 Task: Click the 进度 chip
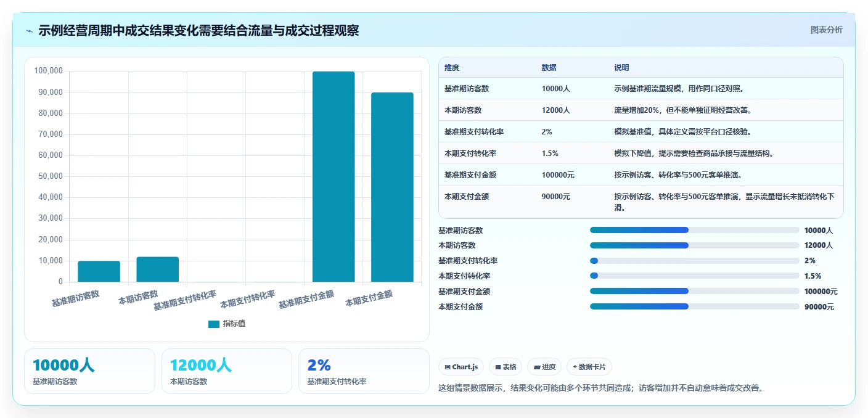pos(544,367)
